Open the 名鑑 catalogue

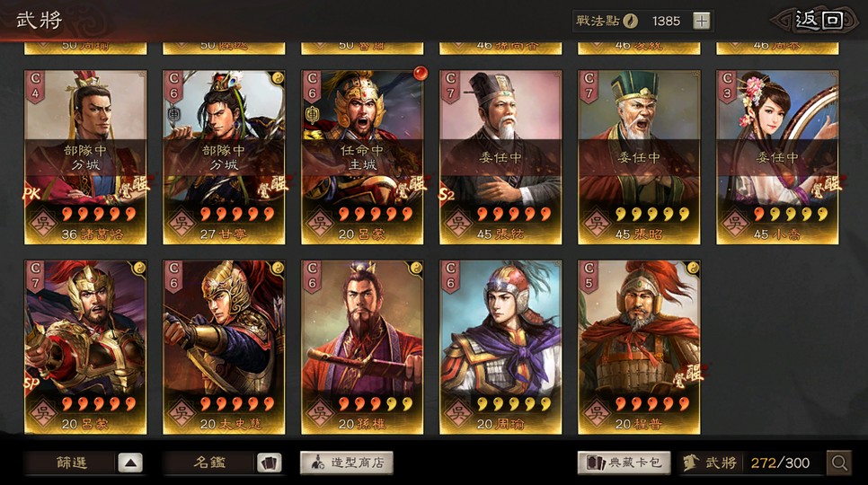pos(209,463)
